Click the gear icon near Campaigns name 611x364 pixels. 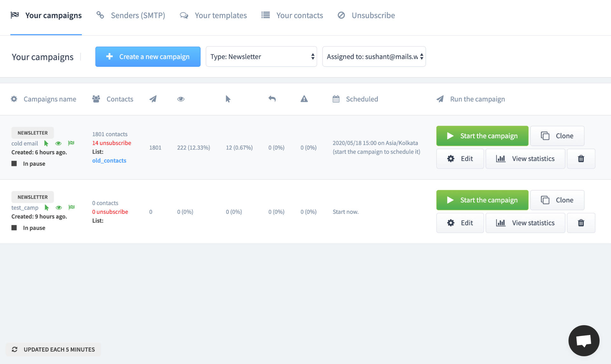pos(14,99)
